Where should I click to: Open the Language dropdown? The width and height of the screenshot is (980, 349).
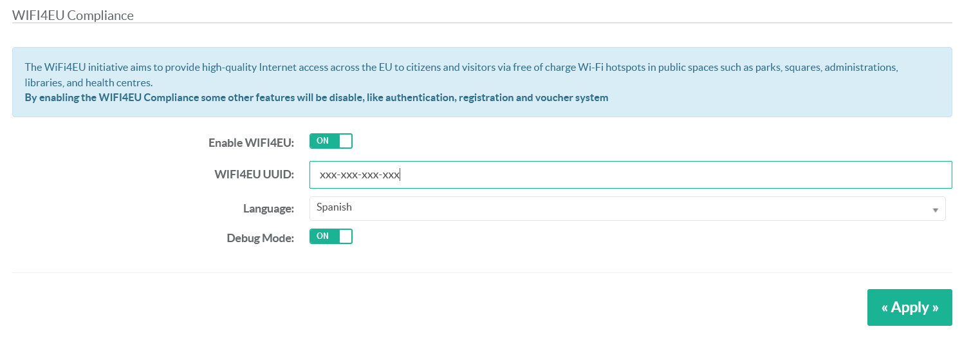tap(627, 209)
